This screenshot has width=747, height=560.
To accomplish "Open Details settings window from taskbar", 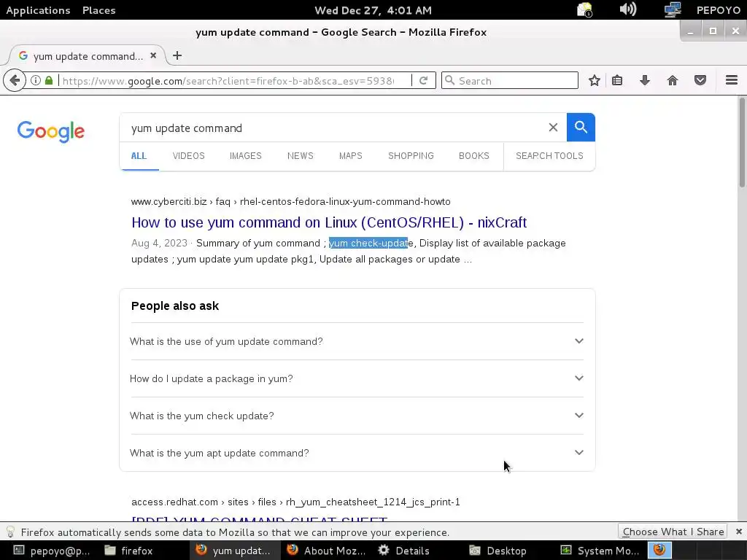I will (x=404, y=551).
